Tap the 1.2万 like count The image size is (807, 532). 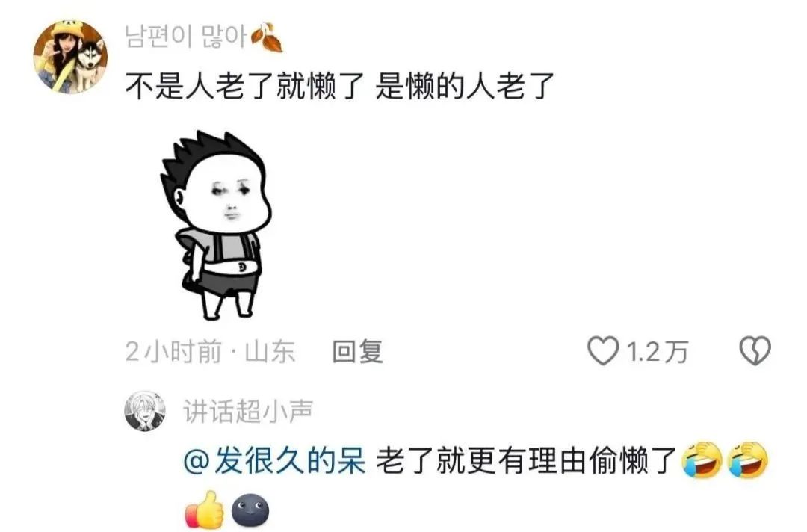coord(658,353)
